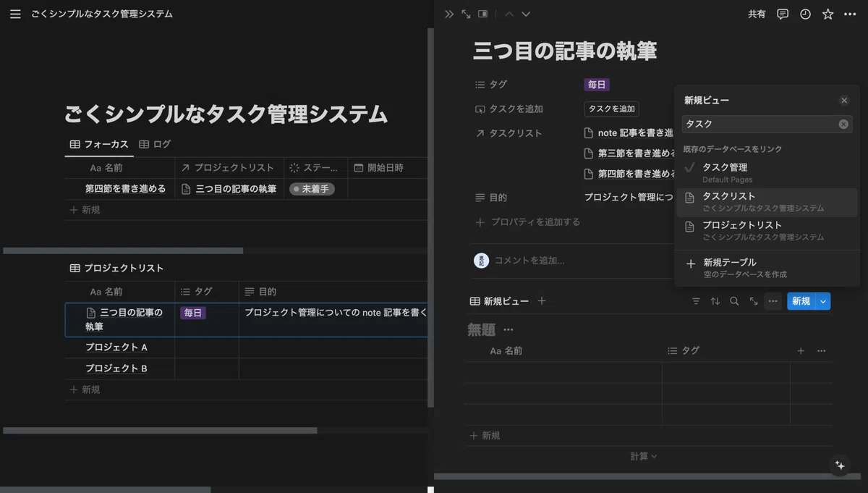
Task: Open column options dots in 無題 table header
Action: coord(821,350)
